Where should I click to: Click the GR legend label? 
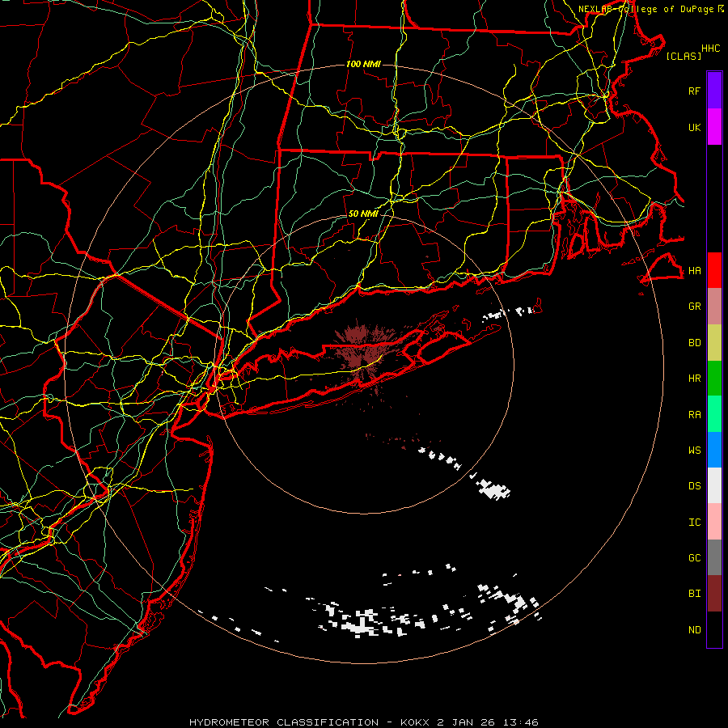tap(694, 307)
